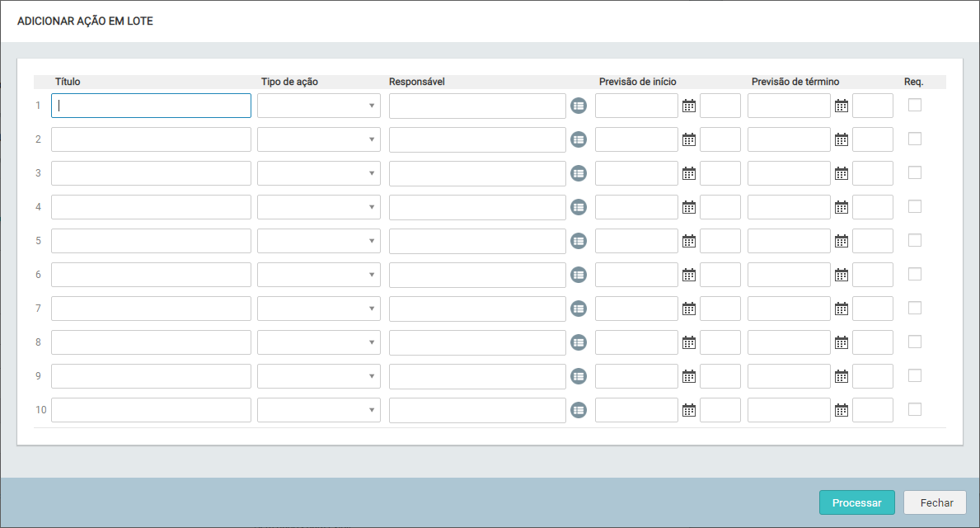Click the Previsão de início column header
The width and height of the screenshot is (980, 528).
(637, 82)
